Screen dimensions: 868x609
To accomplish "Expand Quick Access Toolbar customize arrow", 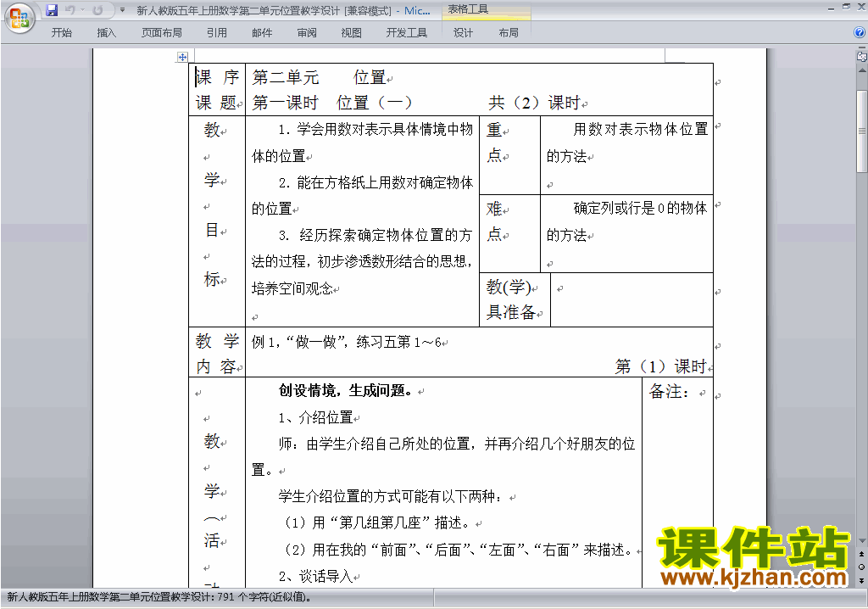I will click(x=122, y=10).
